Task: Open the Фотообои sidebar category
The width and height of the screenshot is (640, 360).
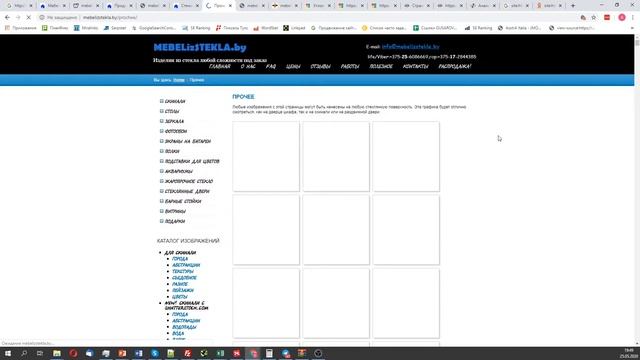Action: pyautogui.click(x=176, y=131)
